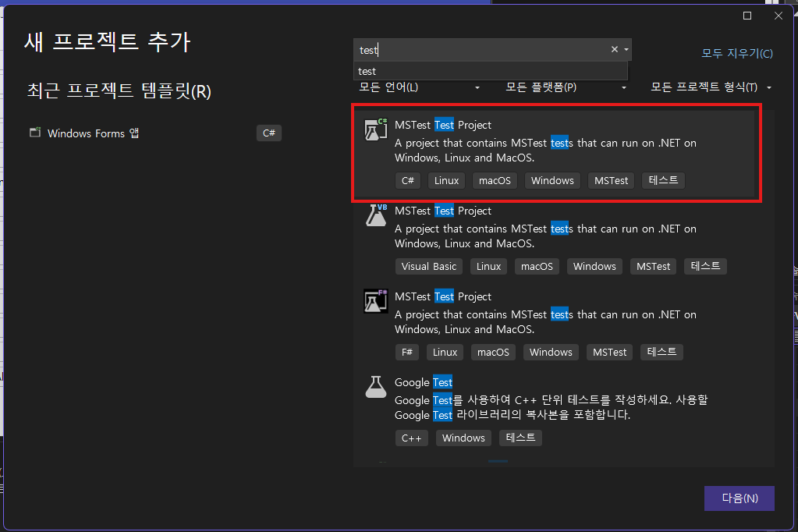This screenshot has width=798, height=532.
Task: Select Windows Forms 앱 recent template
Action: tap(154, 133)
